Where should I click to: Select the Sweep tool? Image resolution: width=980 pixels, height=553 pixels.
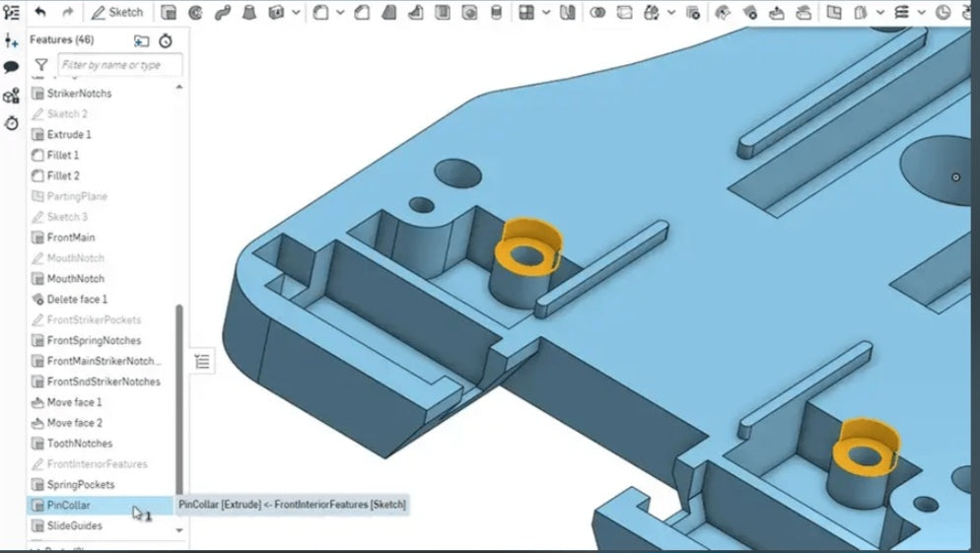223,13
